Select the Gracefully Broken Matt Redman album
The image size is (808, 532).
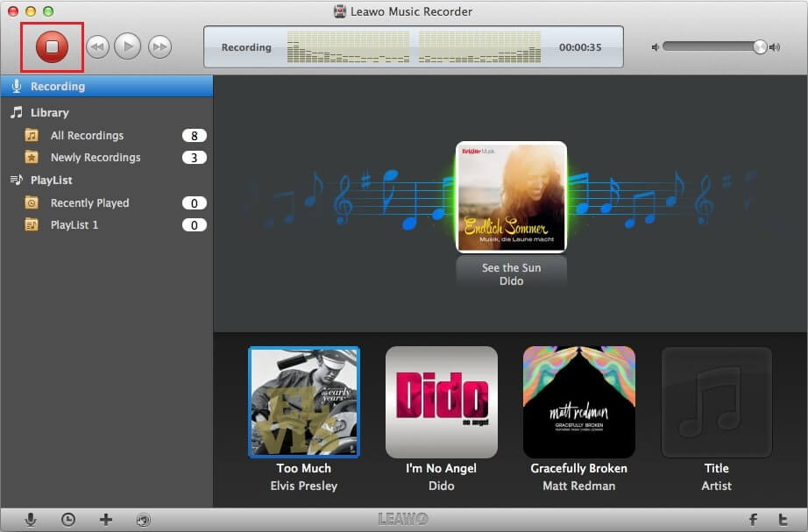578,402
